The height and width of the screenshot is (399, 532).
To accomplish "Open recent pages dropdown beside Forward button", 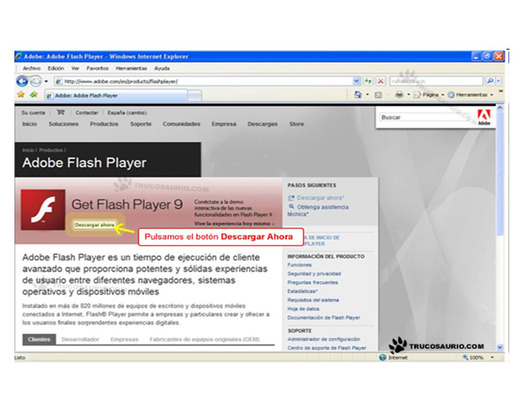I will click(x=46, y=81).
